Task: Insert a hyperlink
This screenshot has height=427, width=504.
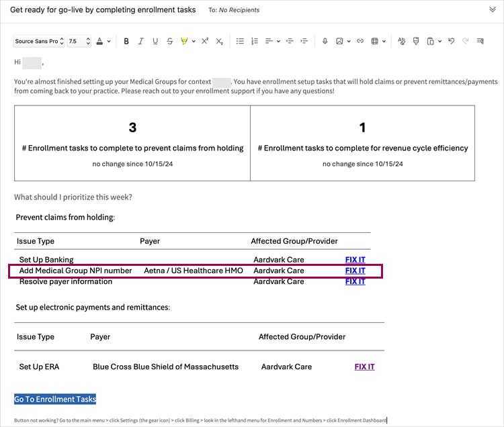Action: (x=360, y=41)
